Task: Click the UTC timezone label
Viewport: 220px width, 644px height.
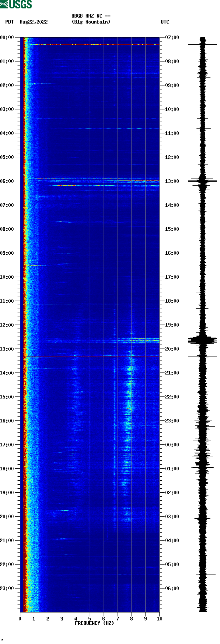Action: [165, 22]
